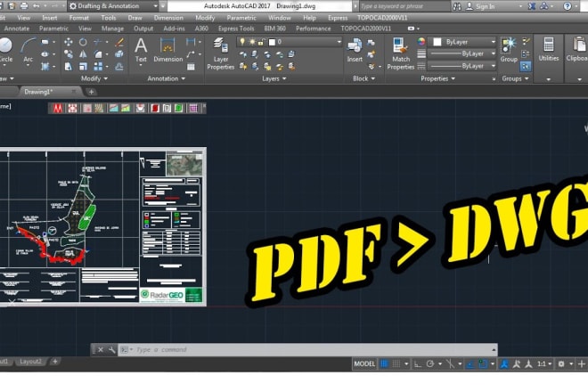
Task: Click the Undo arrow in quick access toolbar
Action: click(x=36, y=6)
